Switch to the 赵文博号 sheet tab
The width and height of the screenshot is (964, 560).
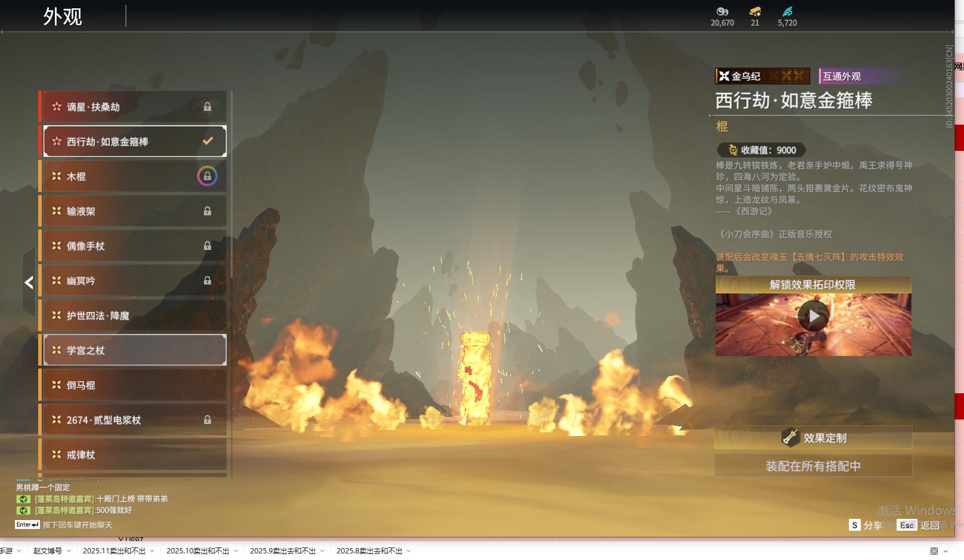click(48, 551)
